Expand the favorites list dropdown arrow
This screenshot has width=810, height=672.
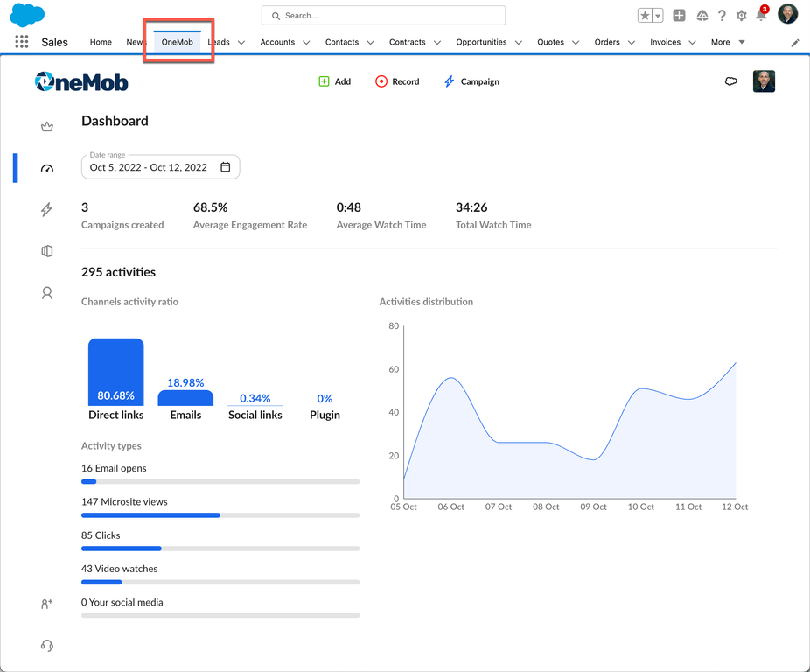pyautogui.click(x=658, y=16)
